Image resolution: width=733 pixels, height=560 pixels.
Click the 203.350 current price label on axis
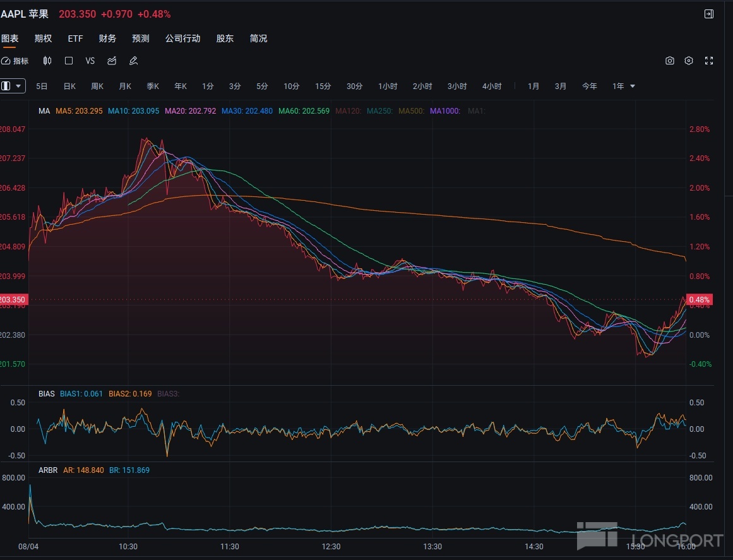click(14, 299)
